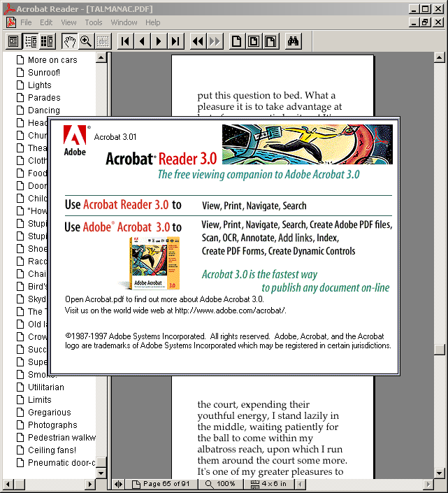
Task: Switch to Page Only view in toolbar
Action: 13,41
